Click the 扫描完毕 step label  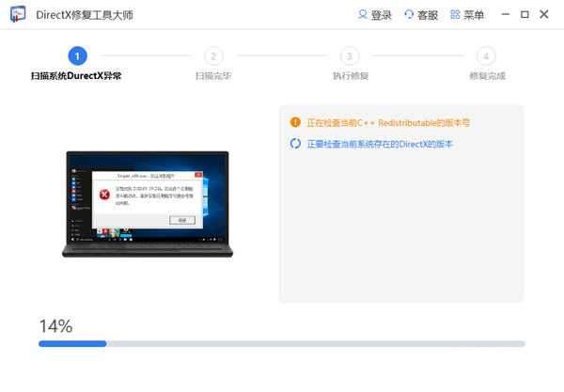pyautogui.click(x=213, y=76)
